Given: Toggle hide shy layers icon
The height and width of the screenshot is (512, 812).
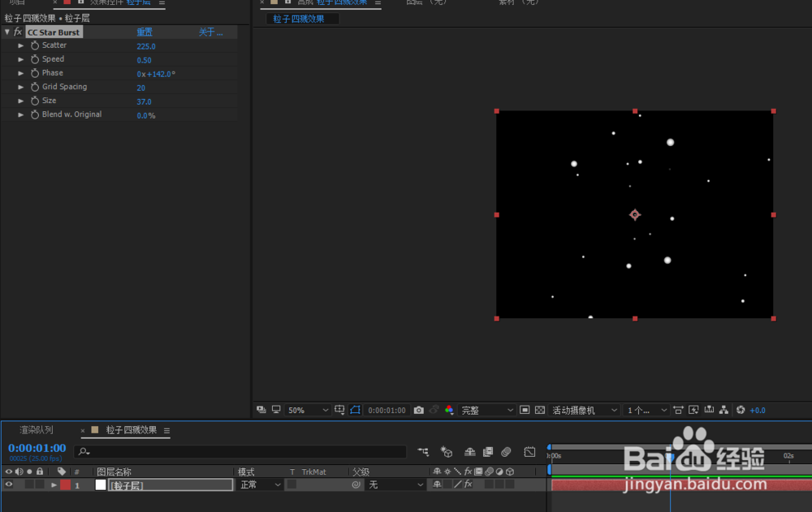Looking at the screenshot, I should [469, 451].
